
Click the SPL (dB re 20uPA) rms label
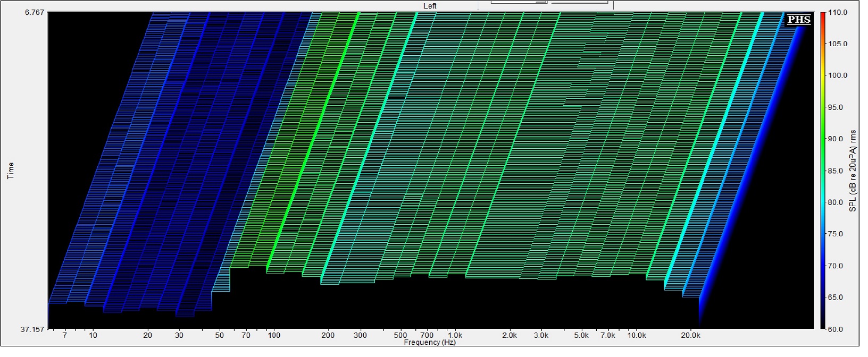pos(853,171)
